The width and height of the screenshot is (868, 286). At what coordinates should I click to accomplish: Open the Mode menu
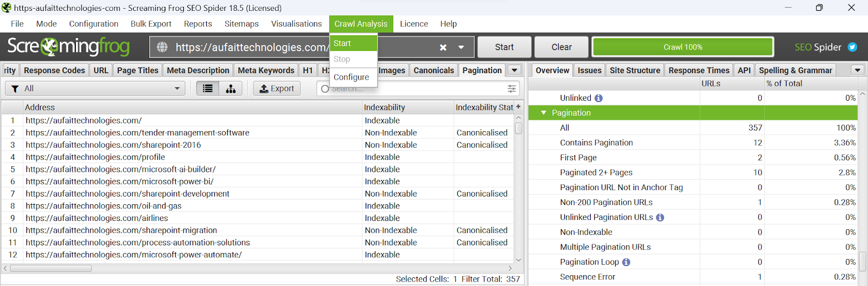[47, 24]
